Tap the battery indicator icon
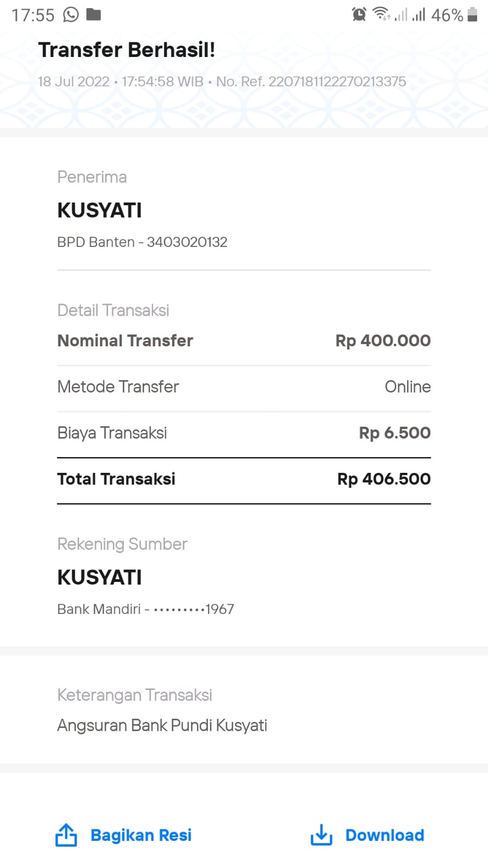This screenshot has width=488, height=868. (472, 15)
